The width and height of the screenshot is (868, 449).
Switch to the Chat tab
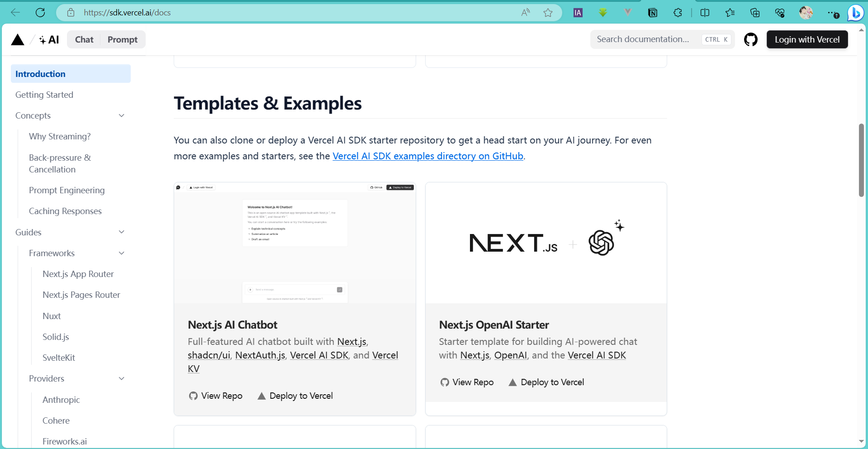[84, 40]
